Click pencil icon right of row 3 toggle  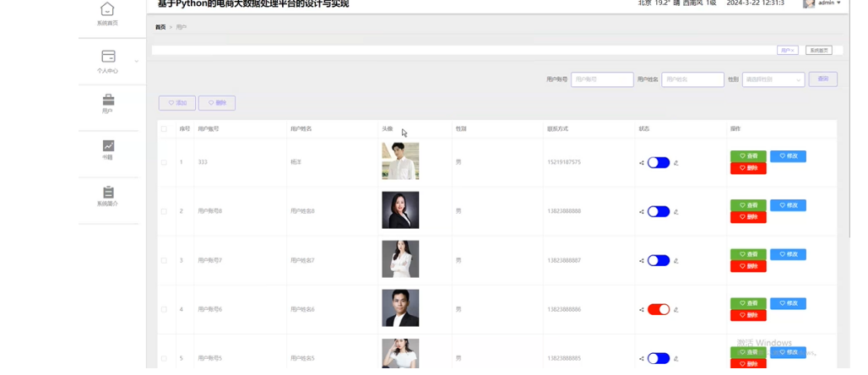676,261
